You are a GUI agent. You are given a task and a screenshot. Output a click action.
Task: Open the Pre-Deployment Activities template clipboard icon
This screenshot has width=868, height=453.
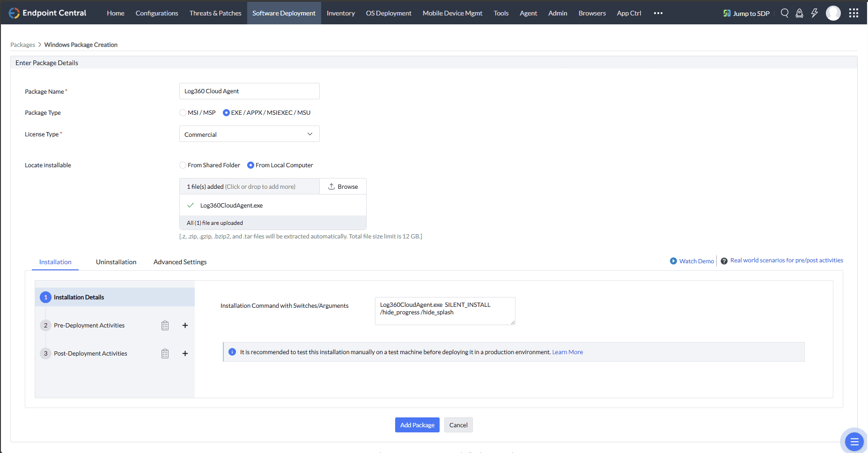(x=165, y=326)
